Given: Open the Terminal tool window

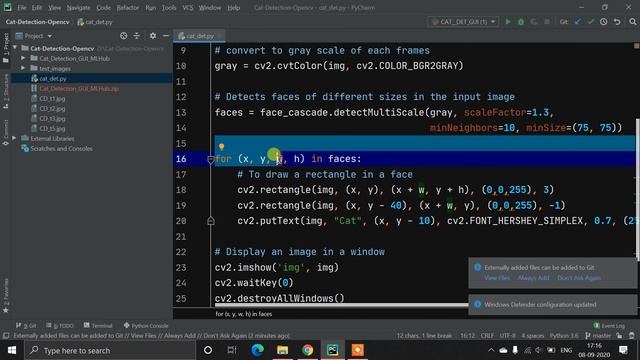Looking at the screenshot, I should coord(98,326).
